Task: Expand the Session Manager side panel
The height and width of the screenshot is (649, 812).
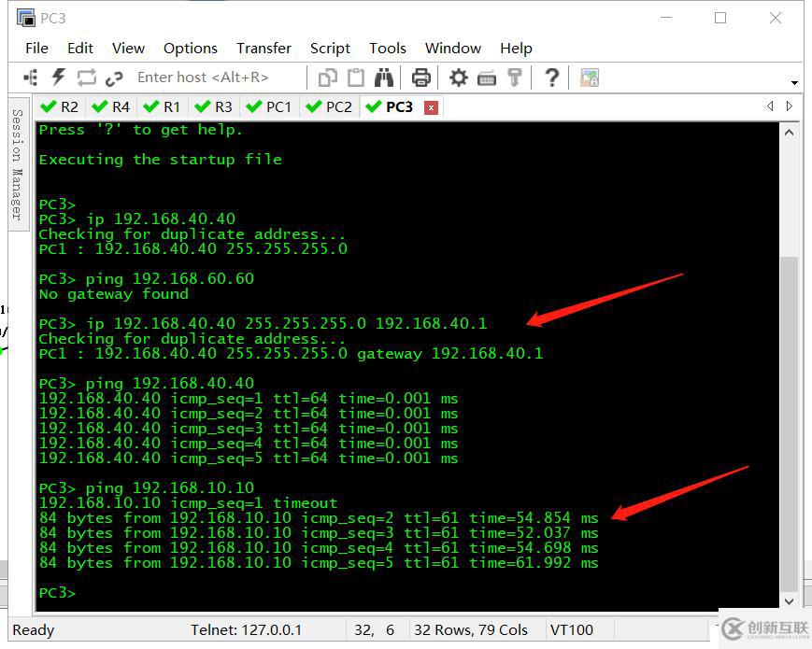Action: click(x=18, y=164)
